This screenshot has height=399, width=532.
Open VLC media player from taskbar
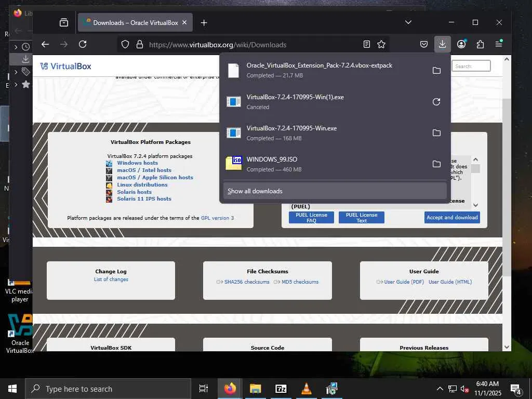pyautogui.click(x=307, y=389)
